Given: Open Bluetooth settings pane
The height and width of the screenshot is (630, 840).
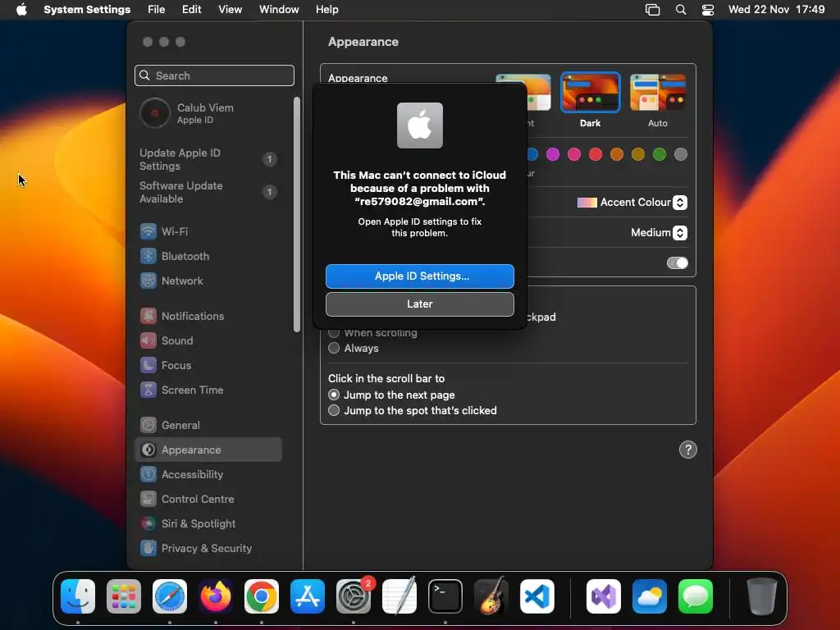Looking at the screenshot, I should pos(208,256).
